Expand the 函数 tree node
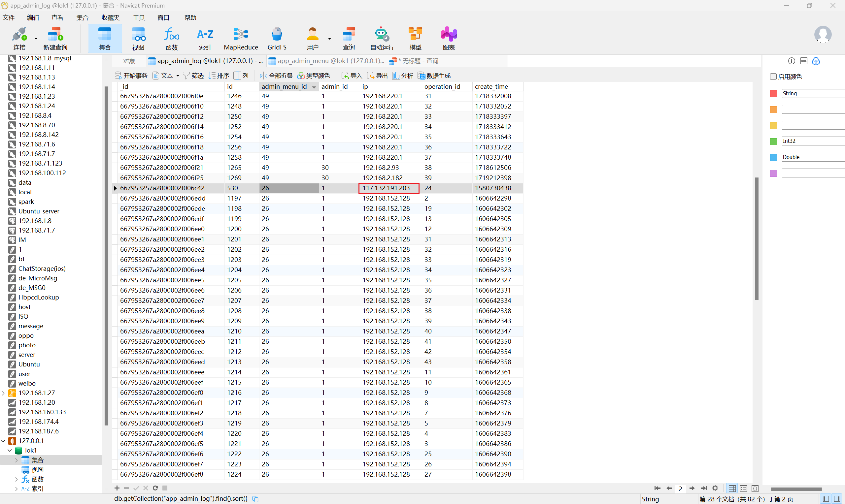Image resolution: width=845 pixels, height=504 pixels. pyautogui.click(x=16, y=479)
